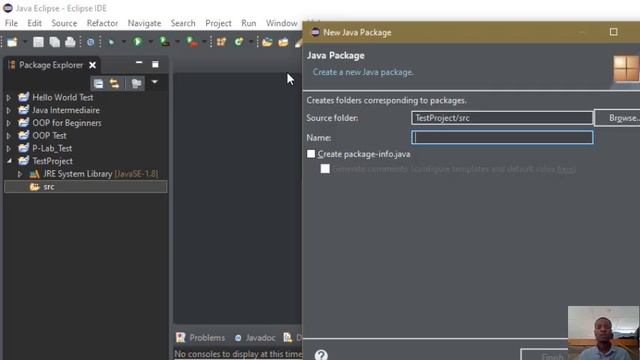Open the Window menu
Image resolution: width=640 pixels, height=360 pixels.
pyautogui.click(x=281, y=23)
